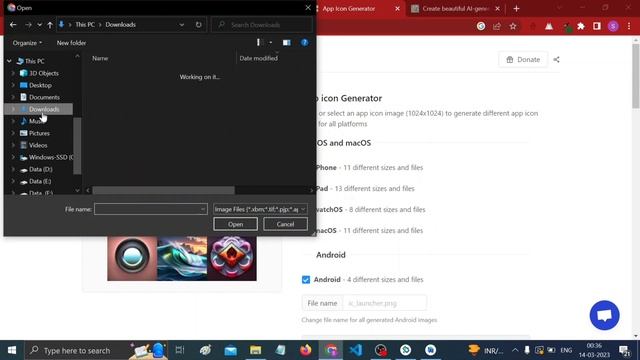The height and width of the screenshot is (360, 640).
Task: Click the Open button
Action: tap(235, 224)
